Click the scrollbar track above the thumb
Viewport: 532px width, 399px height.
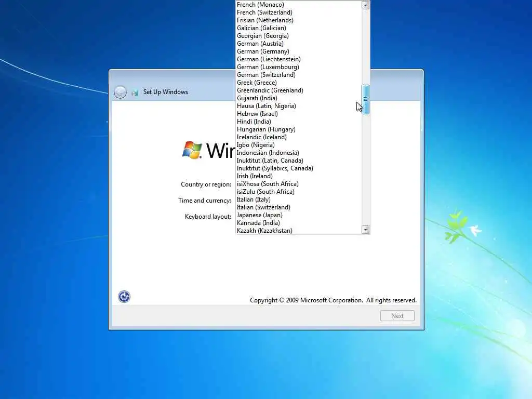(x=365, y=47)
